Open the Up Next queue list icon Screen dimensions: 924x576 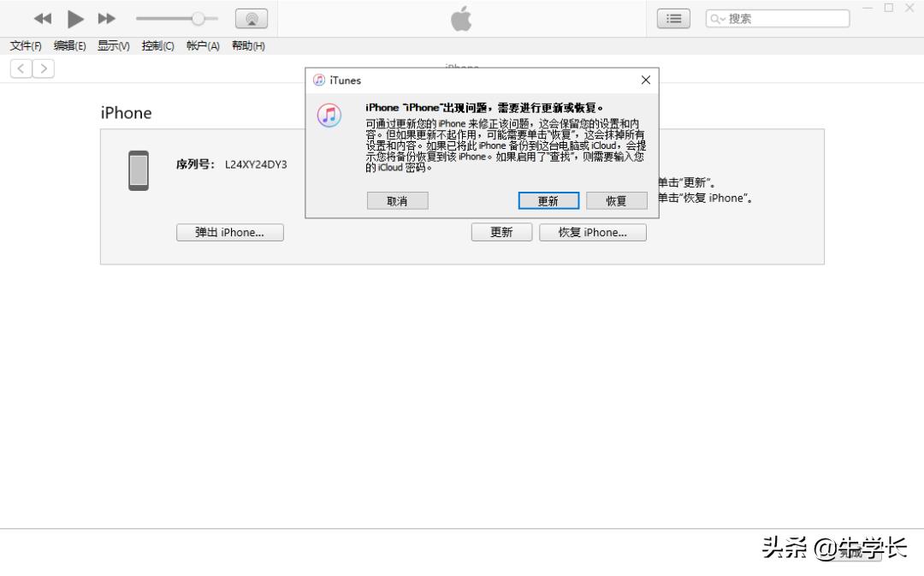672,18
